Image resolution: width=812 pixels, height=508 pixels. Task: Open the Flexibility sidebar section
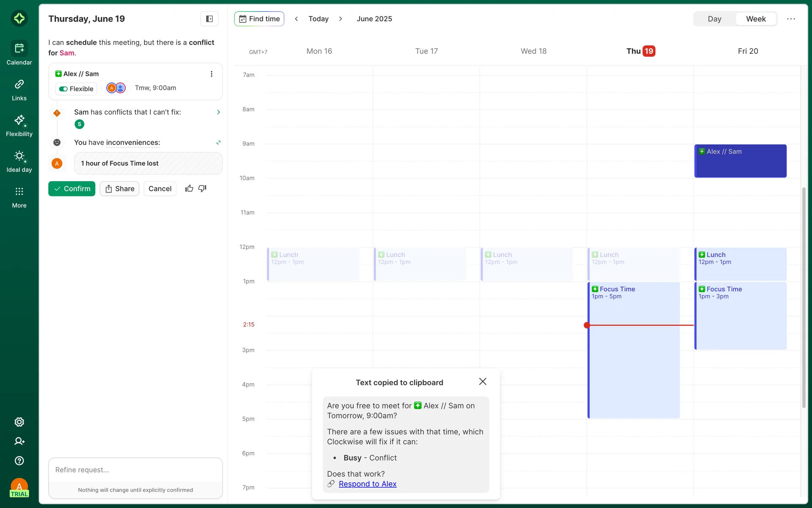pos(19,125)
